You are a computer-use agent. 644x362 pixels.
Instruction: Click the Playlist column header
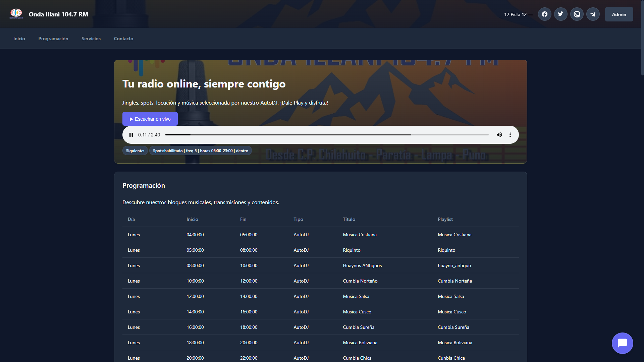click(x=445, y=219)
